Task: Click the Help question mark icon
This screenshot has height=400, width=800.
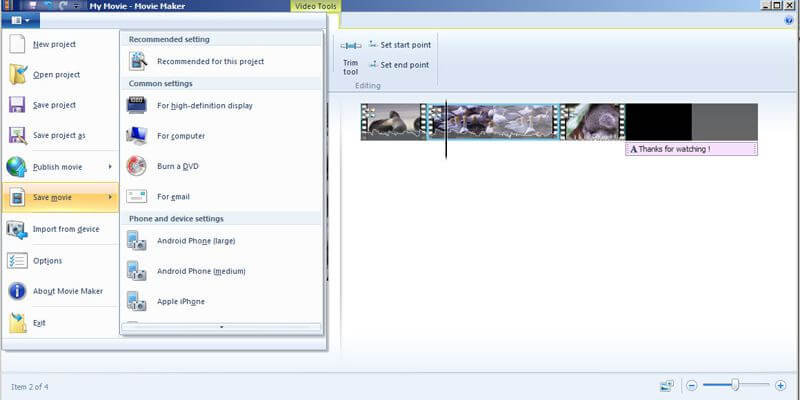Action: coord(789,21)
